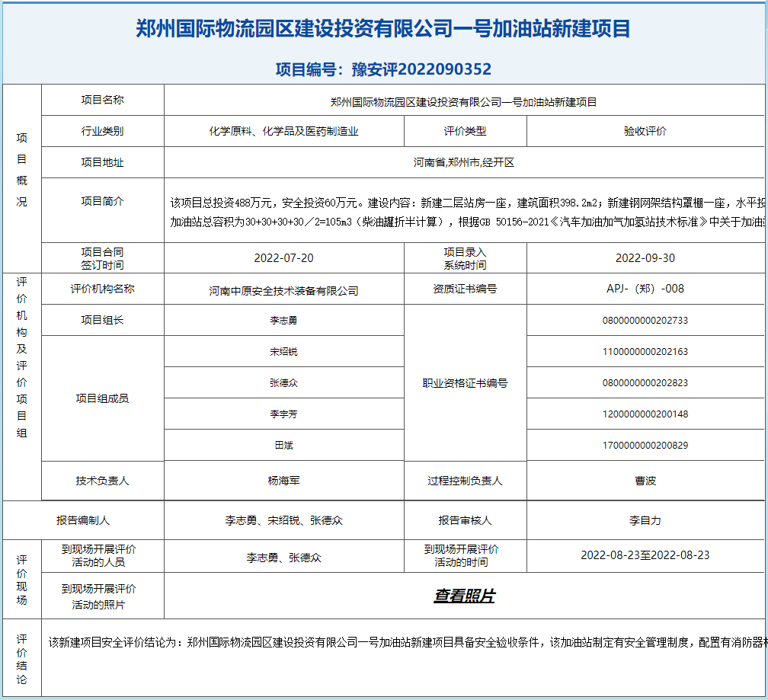Select 化学原料、化学品及医药制造业 cell
Screen dimensions: 768x700
[x=284, y=131]
